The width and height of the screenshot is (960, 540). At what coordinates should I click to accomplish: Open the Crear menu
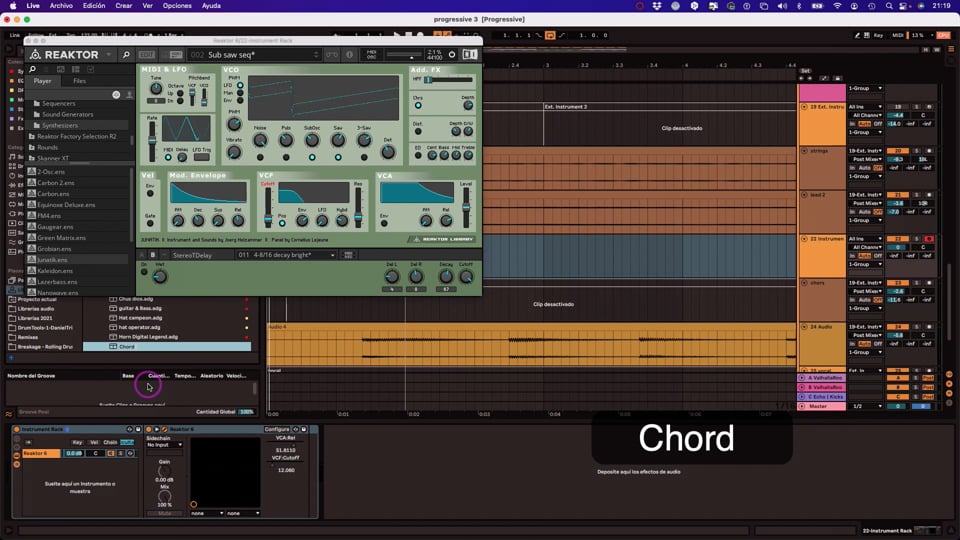click(x=124, y=6)
